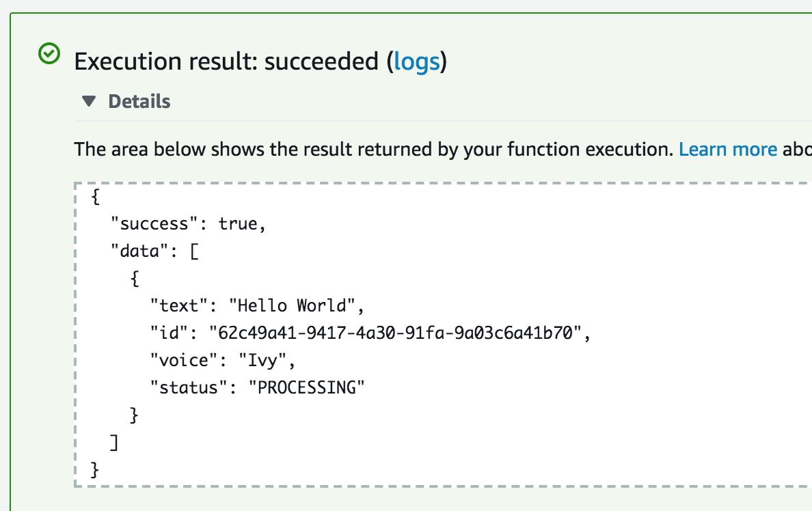The width and height of the screenshot is (812, 511).
Task: Click the green success checkmark icon
Action: pos(49,53)
